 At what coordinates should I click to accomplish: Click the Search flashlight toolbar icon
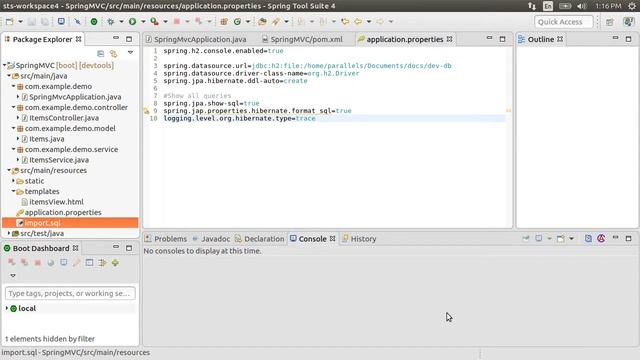pyautogui.click(x=276, y=22)
